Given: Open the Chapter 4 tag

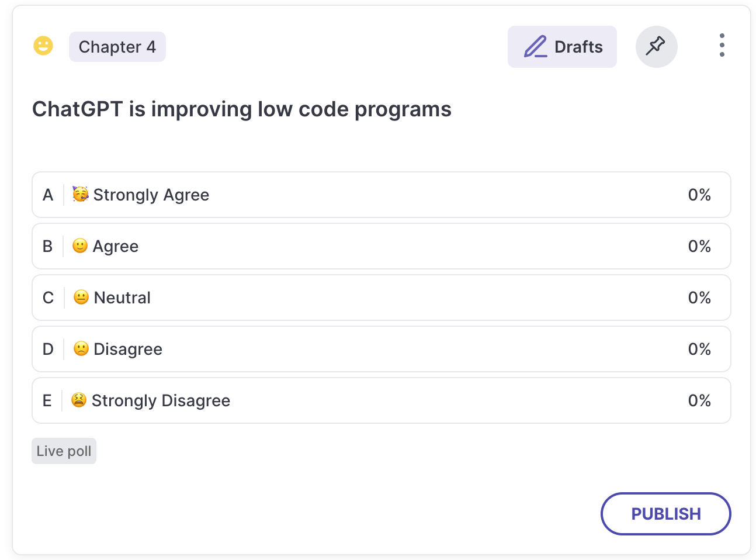Looking at the screenshot, I should [x=117, y=47].
